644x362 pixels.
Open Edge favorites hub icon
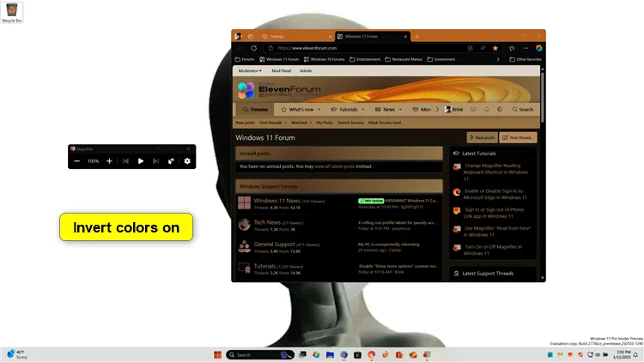pos(512,48)
